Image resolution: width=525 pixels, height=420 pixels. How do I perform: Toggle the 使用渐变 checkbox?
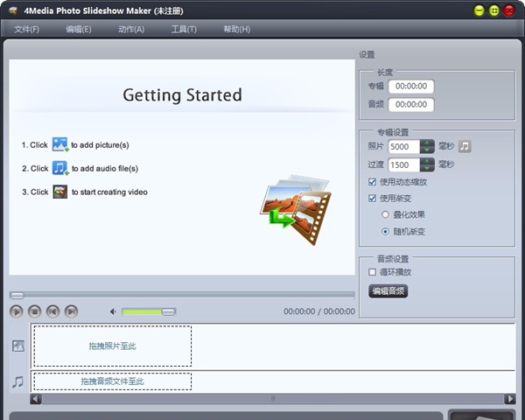(372, 199)
